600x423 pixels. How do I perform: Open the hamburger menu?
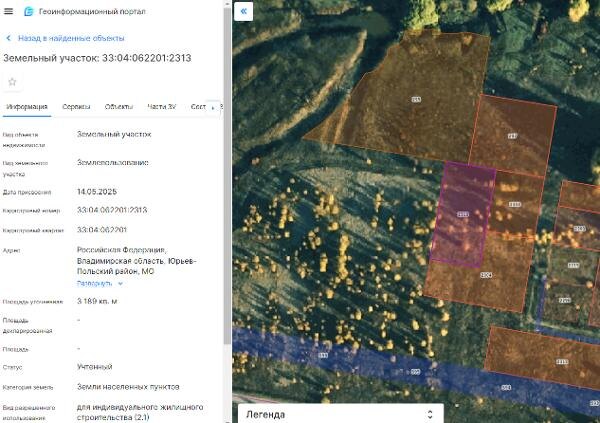[x=8, y=11]
